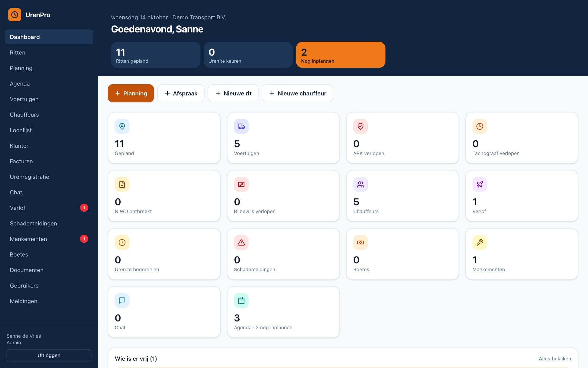Image resolution: width=588 pixels, height=368 pixels.
Task: Open the Alles bekijken link
Action: point(555,358)
